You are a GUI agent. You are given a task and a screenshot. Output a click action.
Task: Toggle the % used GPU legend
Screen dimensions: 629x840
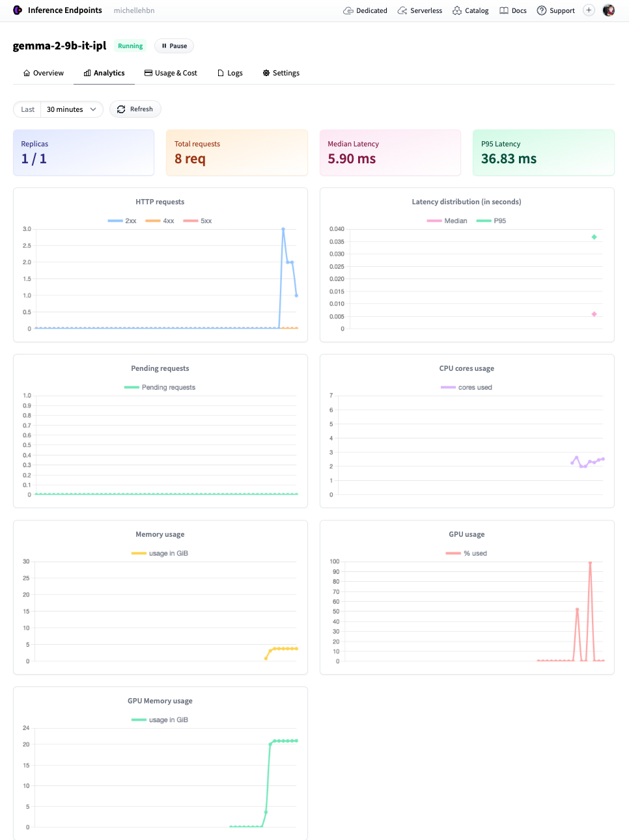point(466,554)
